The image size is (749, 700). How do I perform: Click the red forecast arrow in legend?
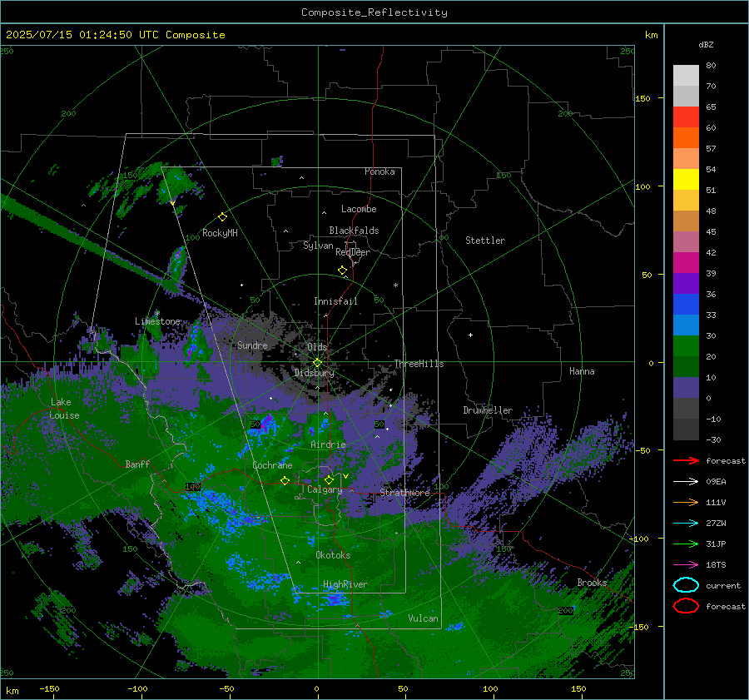coord(686,460)
